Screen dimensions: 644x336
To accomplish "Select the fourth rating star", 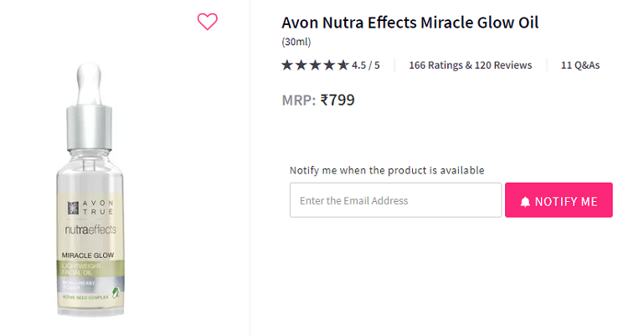I will (x=329, y=65).
